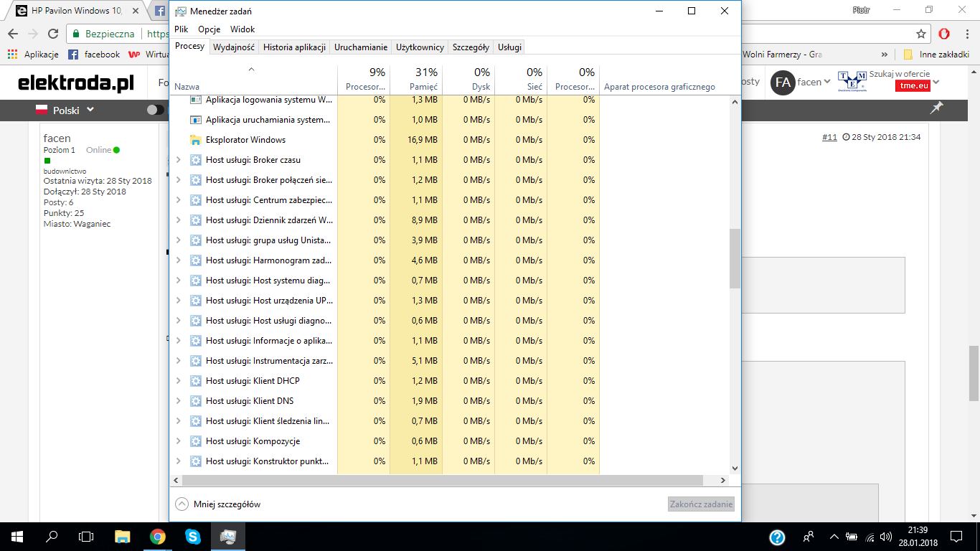The image size is (980, 551).
Task: Click the elektroda.pl logo
Action: coord(76,83)
